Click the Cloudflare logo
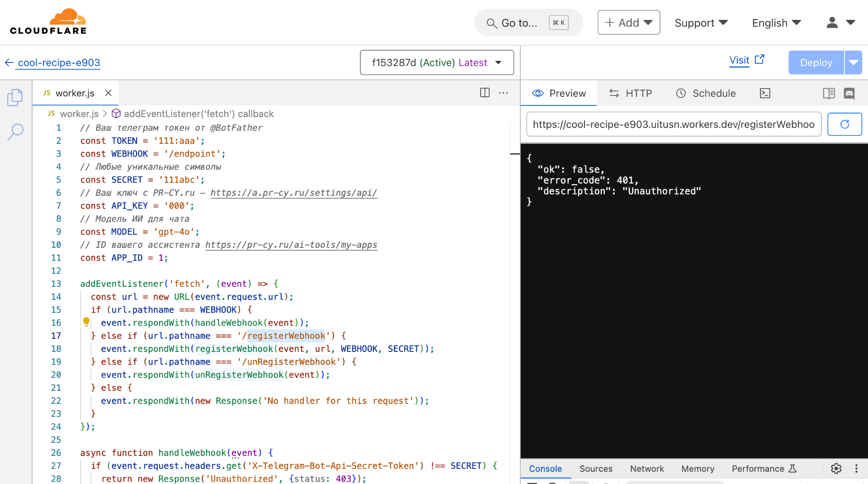 [x=48, y=22]
